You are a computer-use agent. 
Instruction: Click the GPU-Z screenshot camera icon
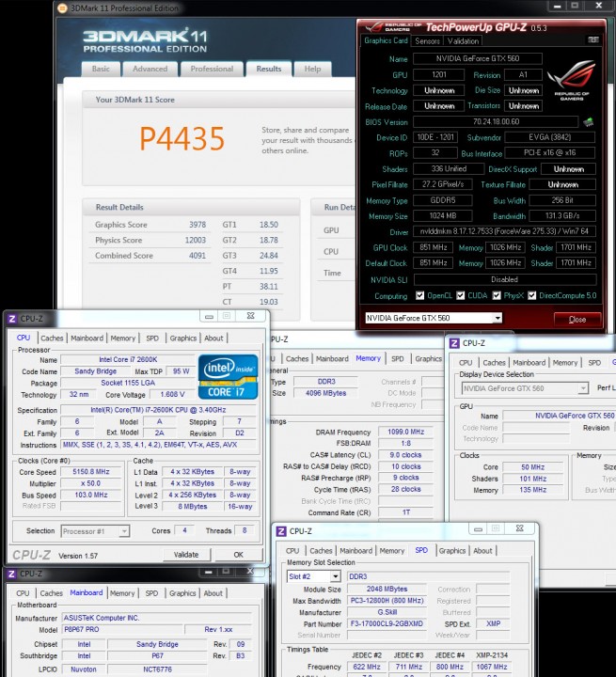593,39
